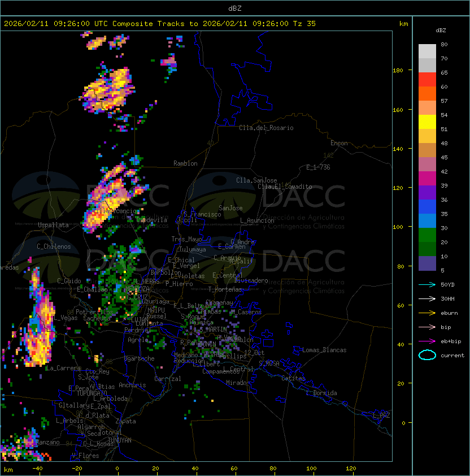Click the 'C_Chilenos' map label
This screenshot has width=470, height=476.
(54, 246)
